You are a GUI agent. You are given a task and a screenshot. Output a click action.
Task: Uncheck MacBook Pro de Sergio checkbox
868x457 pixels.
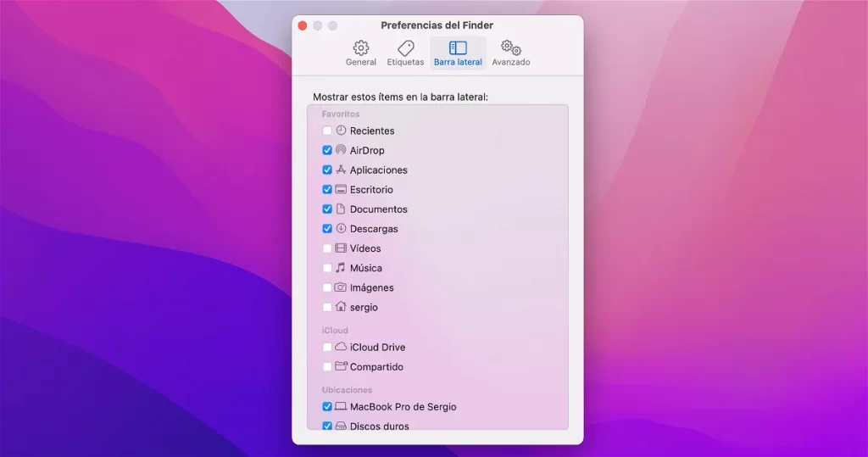pyautogui.click(x=327, y=407)
